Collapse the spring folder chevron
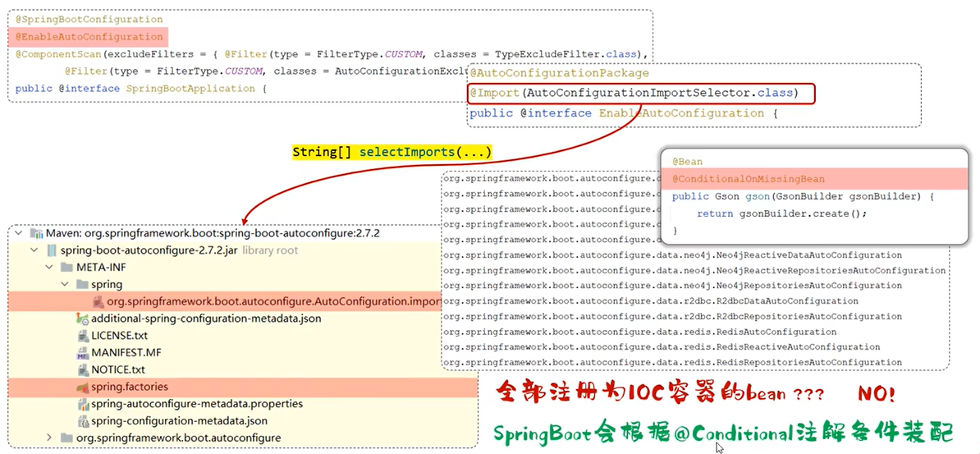 point(64,285)
